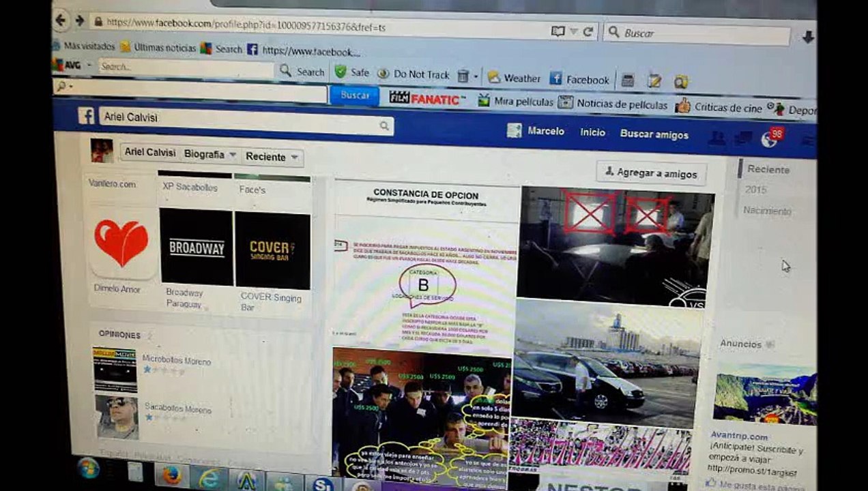868x491 pixels.
Task: Open Avantrip mountain ad image
Action: tap(764, 395)
